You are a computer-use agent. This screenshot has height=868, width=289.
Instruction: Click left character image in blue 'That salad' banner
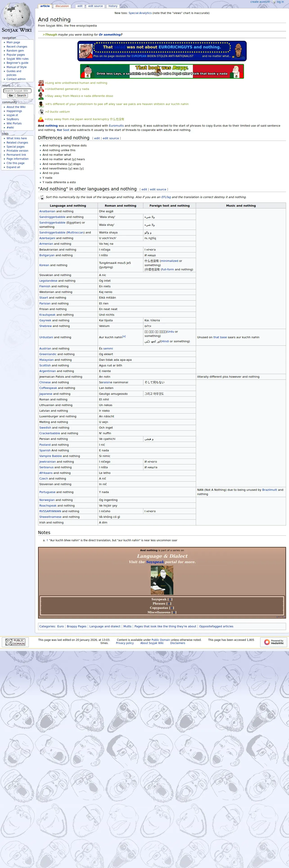(86, 51)
